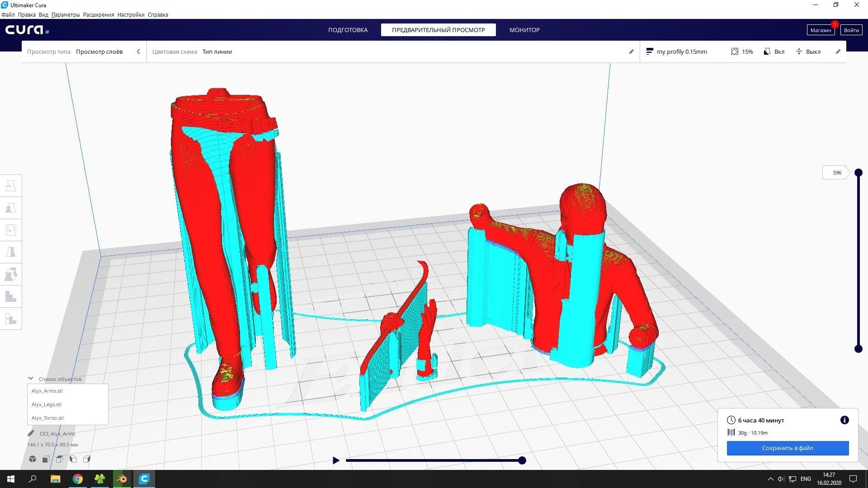This screenshot has height=488, width=868.
Task: Open Blender from taskbar
Action: coord(122,479)
